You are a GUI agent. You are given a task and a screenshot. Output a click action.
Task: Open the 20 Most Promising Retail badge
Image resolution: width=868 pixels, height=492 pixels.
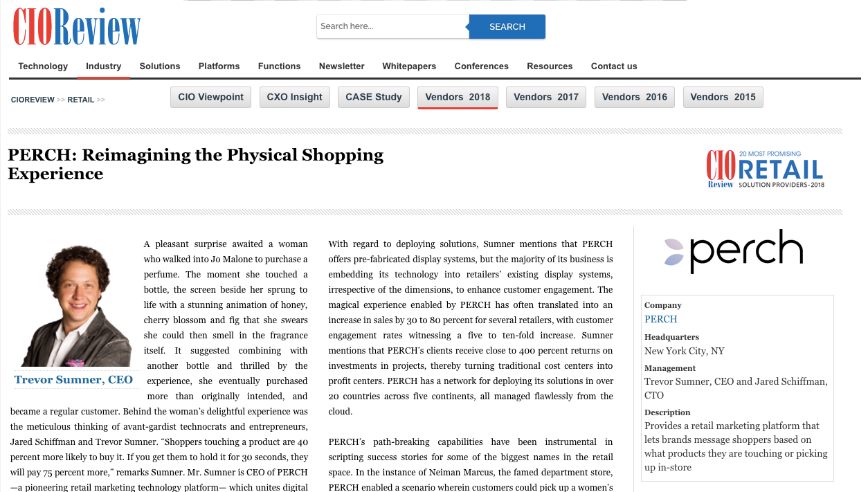[765, 170]
